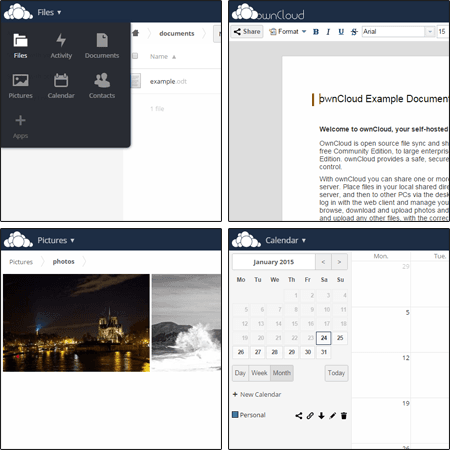Screen dimensions: 450x450
Task: Switch calendar to Week view
Action: (x=259, y=373)
